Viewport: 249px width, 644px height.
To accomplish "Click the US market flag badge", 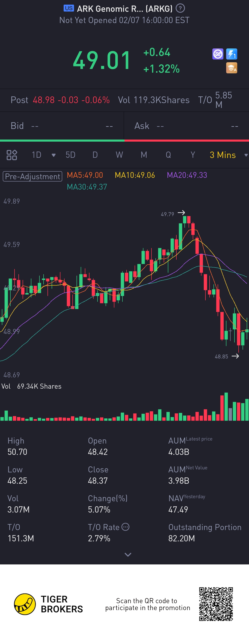I will point(68,8).
